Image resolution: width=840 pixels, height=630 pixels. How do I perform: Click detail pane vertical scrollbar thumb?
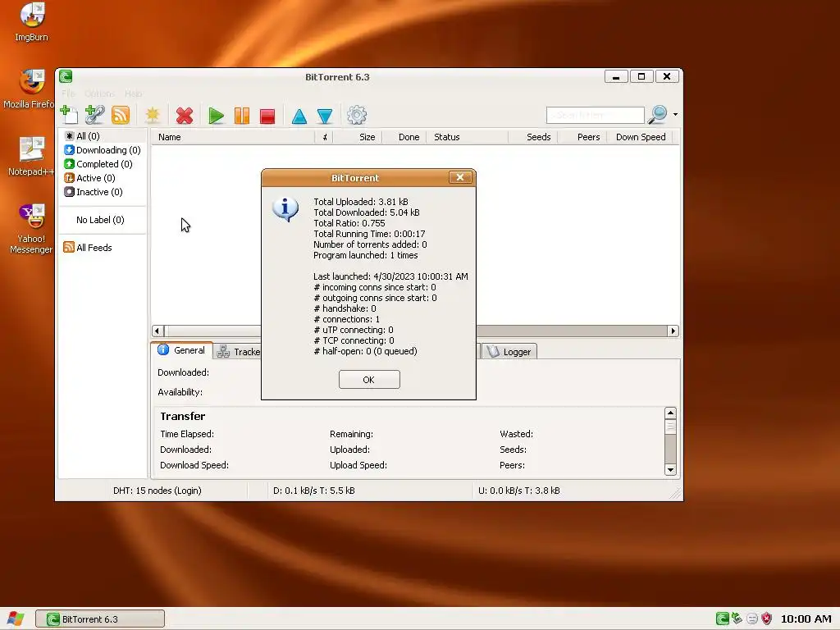coord(670,427)
